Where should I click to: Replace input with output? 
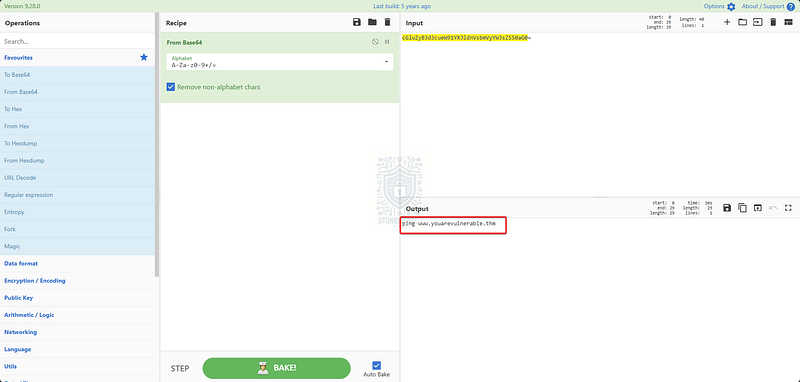[x=758, y=208]
